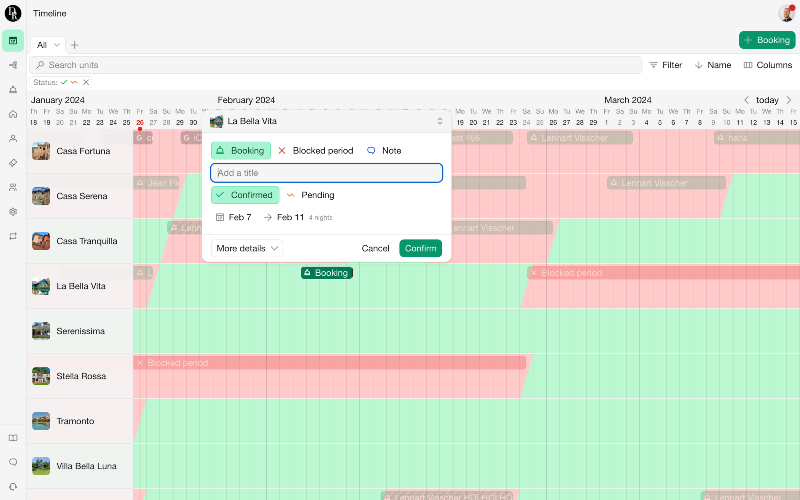The image size is (800, 500).
Task: Click the start date calendar icon Feb 7
Action: pos(220,217)
